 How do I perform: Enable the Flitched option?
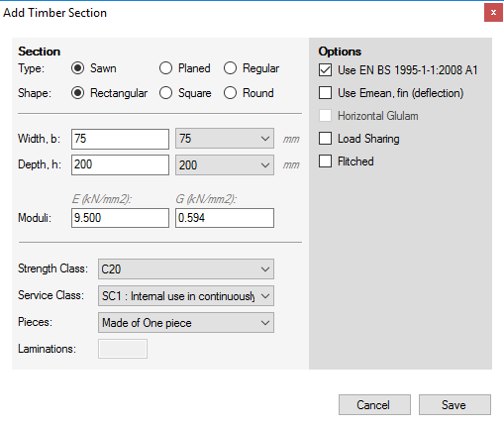coord(325,161)
